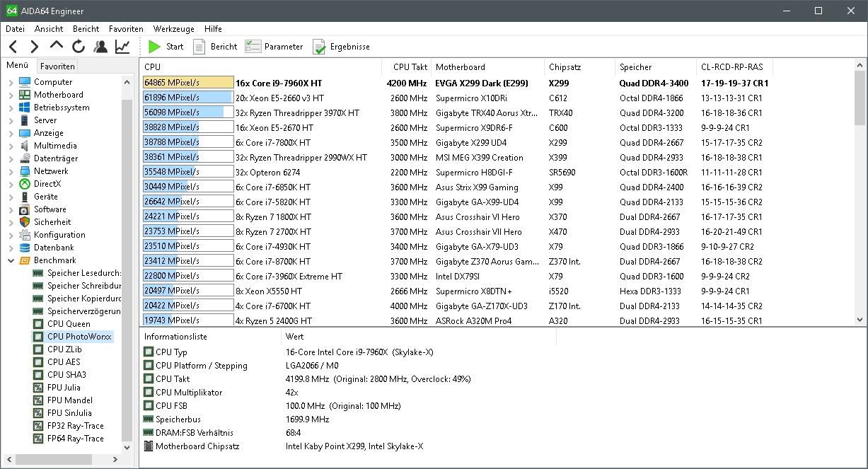
Task: Open the Werkzeuge menu
Action: coord(173,29)
